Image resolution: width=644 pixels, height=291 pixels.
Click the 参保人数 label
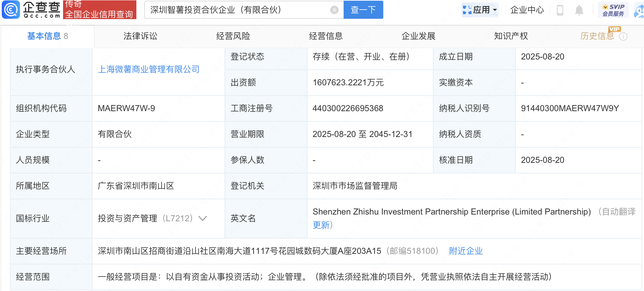[248, 160]
